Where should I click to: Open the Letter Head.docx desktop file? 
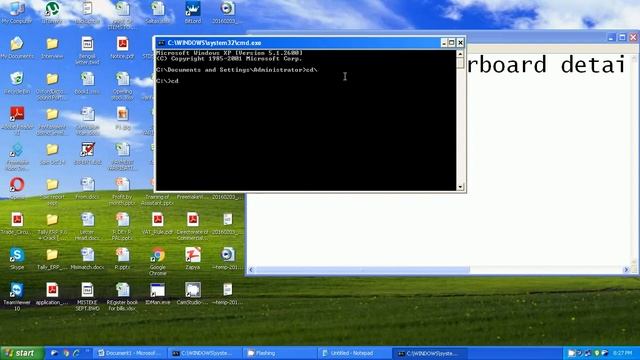pos(87,227)
